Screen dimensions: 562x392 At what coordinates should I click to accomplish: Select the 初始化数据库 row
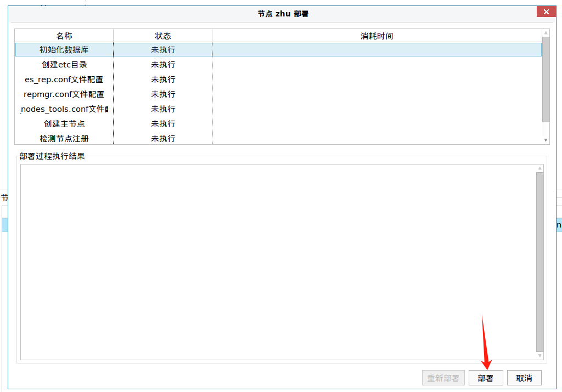[x=64, y=50]
